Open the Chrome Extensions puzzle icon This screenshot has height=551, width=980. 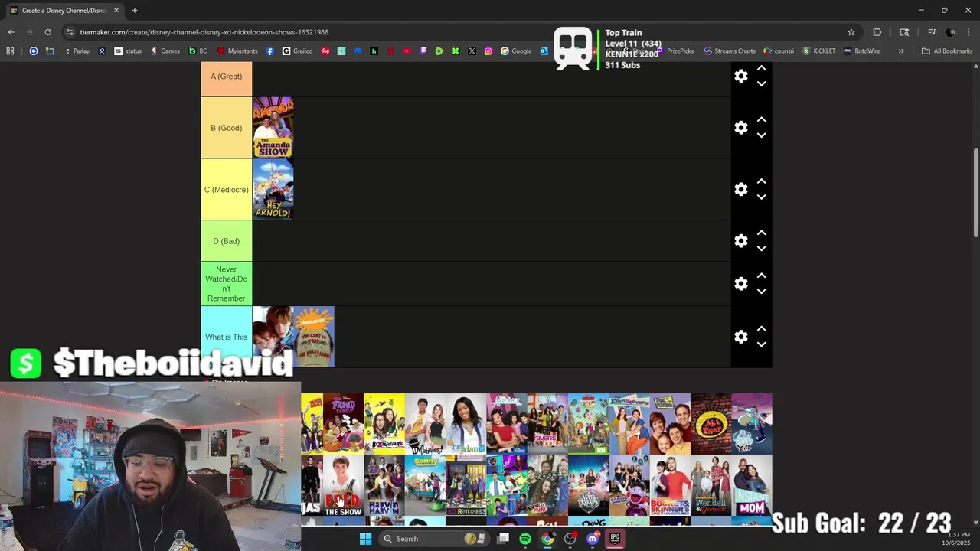[877, 32]
